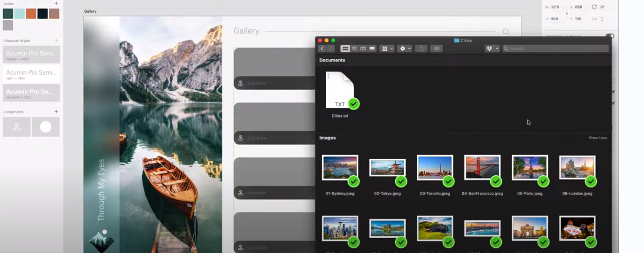The image size is (644, 253).
Task: Select the 05-Paris.jpeg image
Action: tap(530, 176)
